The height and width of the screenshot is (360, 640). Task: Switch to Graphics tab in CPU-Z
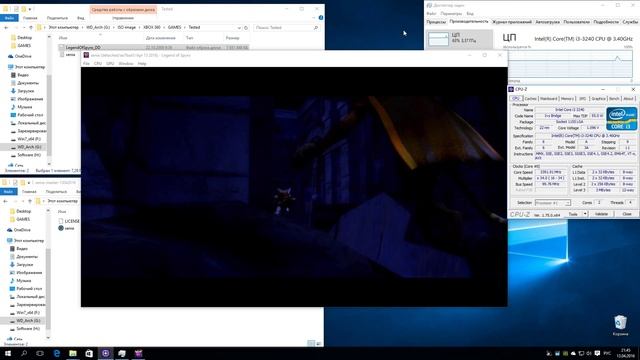598,99
